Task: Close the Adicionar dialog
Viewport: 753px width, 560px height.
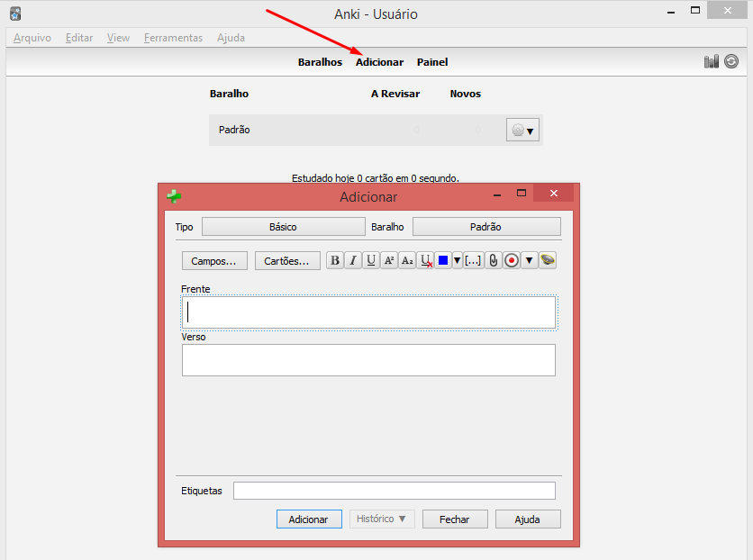Action: pyautogui.click(x=553, y=193)
